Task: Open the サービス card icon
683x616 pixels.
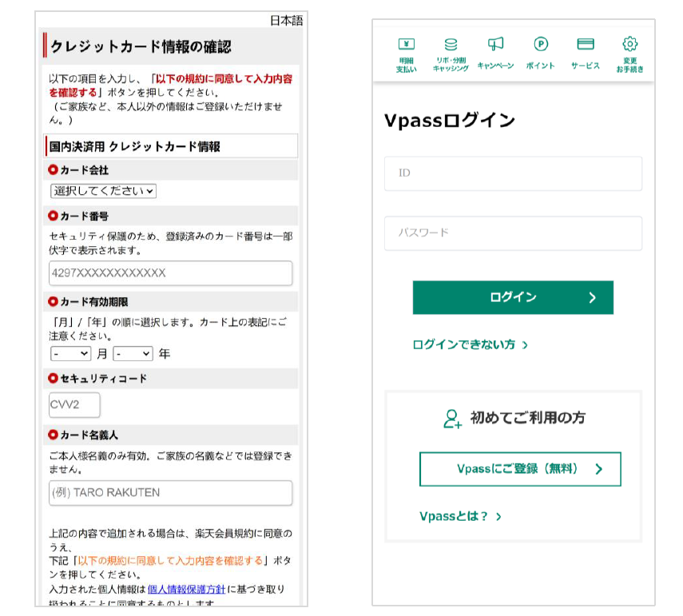Action: coord(585,54)
